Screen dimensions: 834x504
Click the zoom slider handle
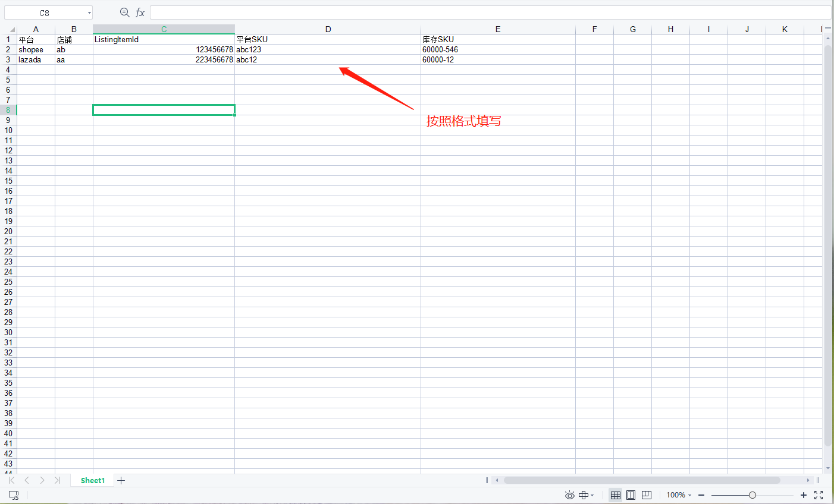753,495
